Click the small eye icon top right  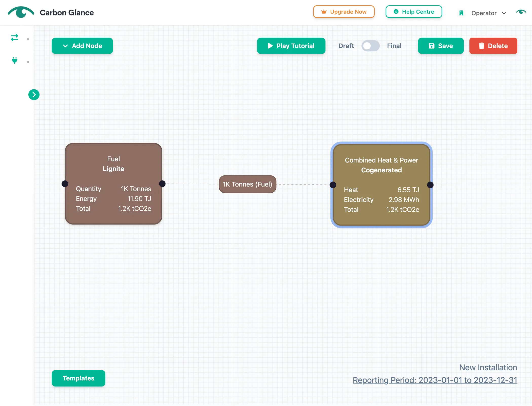point(521,12)
